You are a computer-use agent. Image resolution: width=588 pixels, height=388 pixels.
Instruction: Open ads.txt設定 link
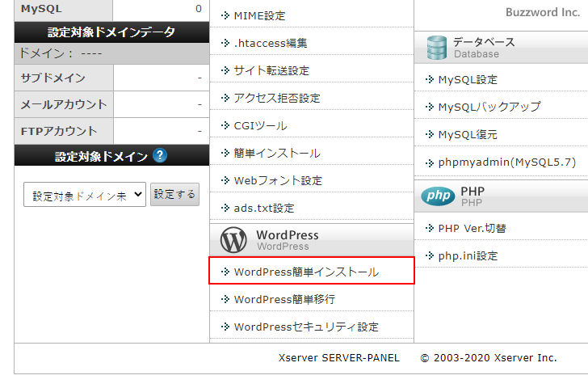coord(264,208)
